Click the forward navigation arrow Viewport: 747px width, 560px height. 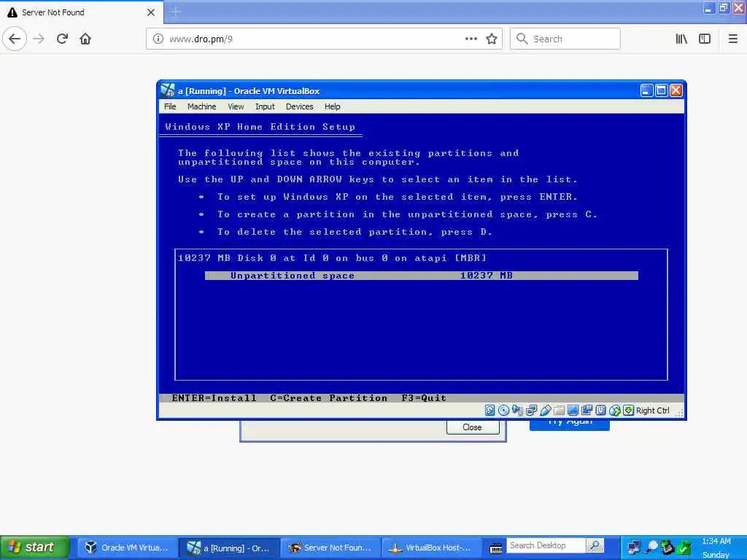39,39
